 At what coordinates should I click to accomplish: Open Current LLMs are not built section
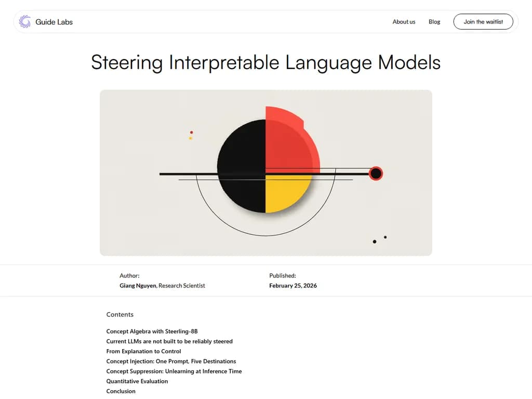[169, 341]
